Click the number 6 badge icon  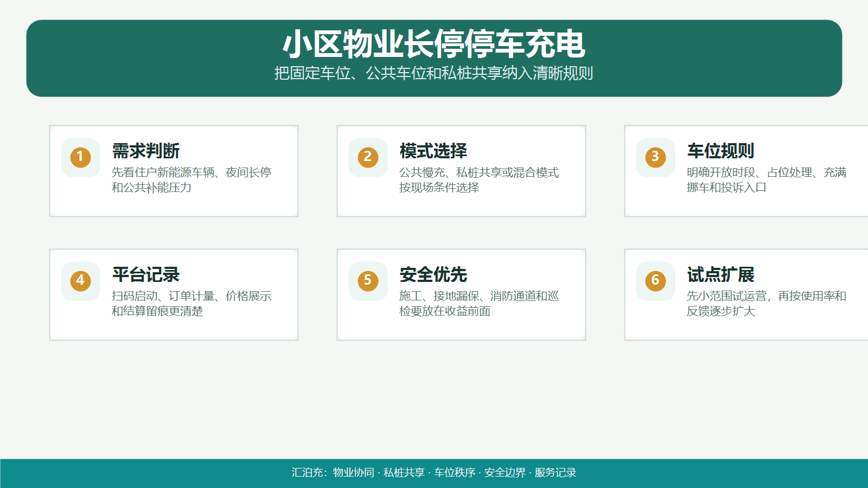pyautogui.click(x=655, y=281)
